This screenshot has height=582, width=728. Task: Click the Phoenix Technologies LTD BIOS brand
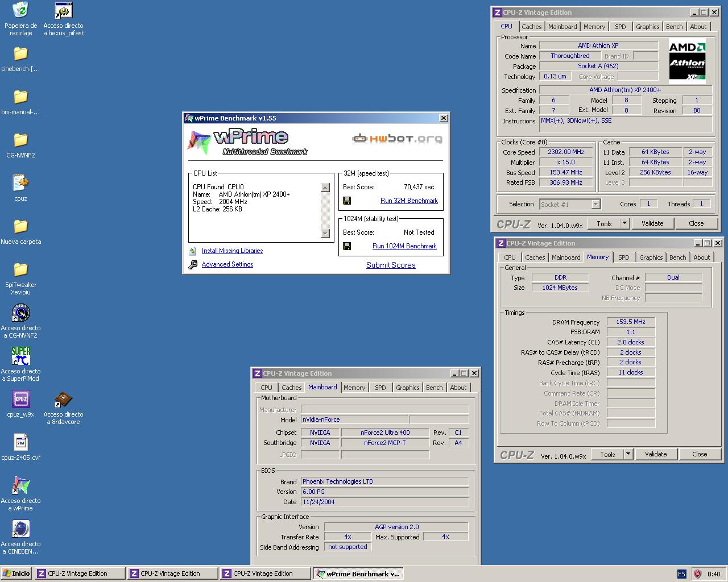384,481
